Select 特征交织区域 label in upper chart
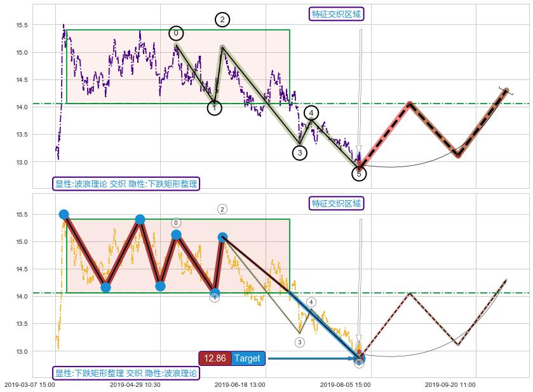533x392 pixels. [337, 14]
